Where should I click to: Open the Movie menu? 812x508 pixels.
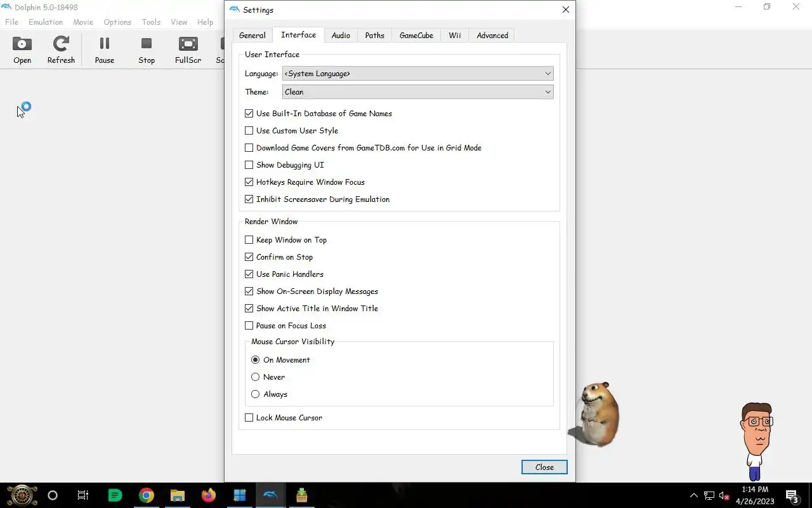pos(83,22)
